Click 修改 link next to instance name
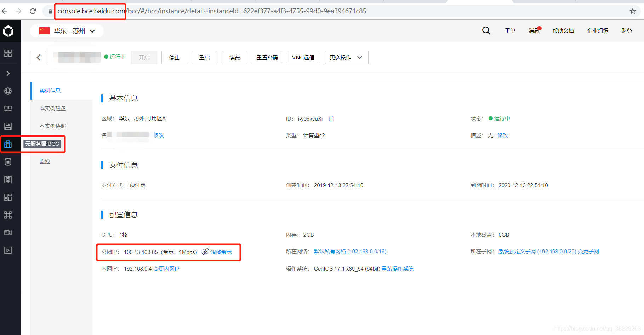This screenshot has width=644, height=335. point(159,135)
